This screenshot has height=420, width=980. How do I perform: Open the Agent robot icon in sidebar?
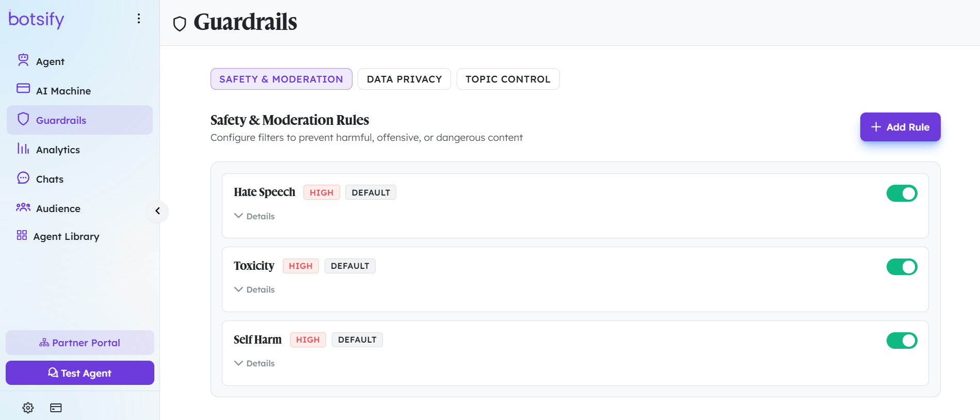tap(23, 60)
